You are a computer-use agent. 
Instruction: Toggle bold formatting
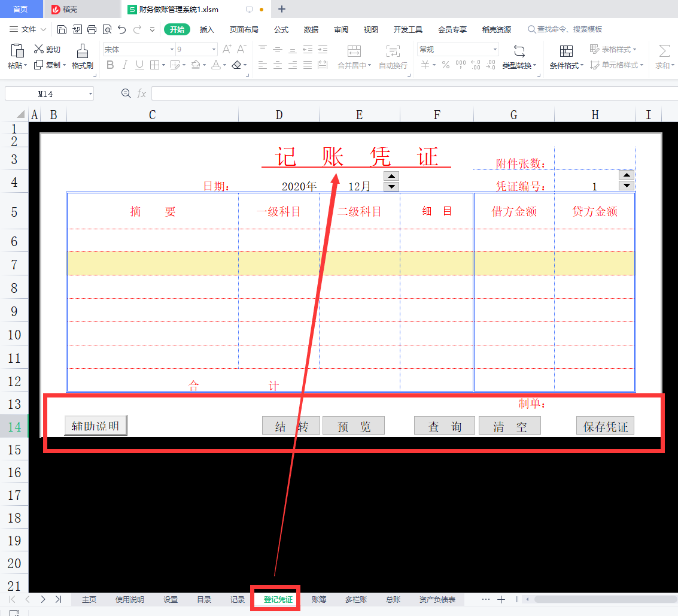[x=110, y=65]
